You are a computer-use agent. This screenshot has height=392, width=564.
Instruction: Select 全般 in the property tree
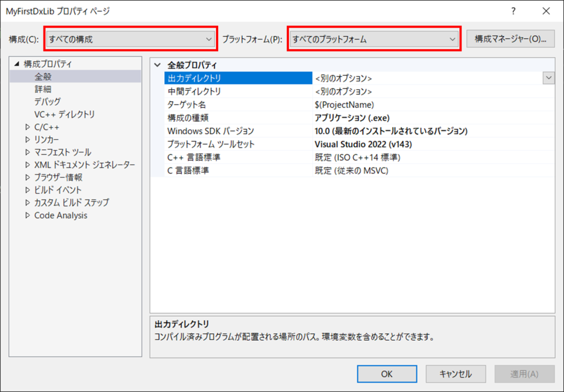pos(43,77)
